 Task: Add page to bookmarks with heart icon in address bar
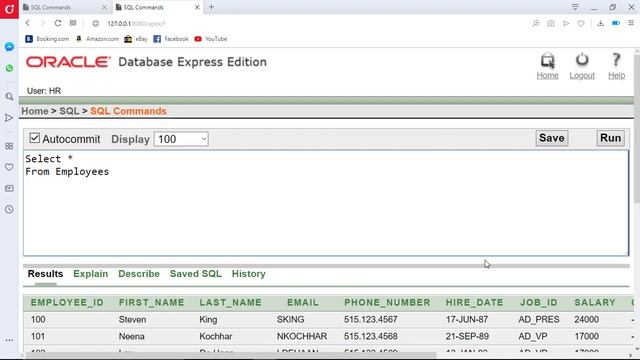580,24
